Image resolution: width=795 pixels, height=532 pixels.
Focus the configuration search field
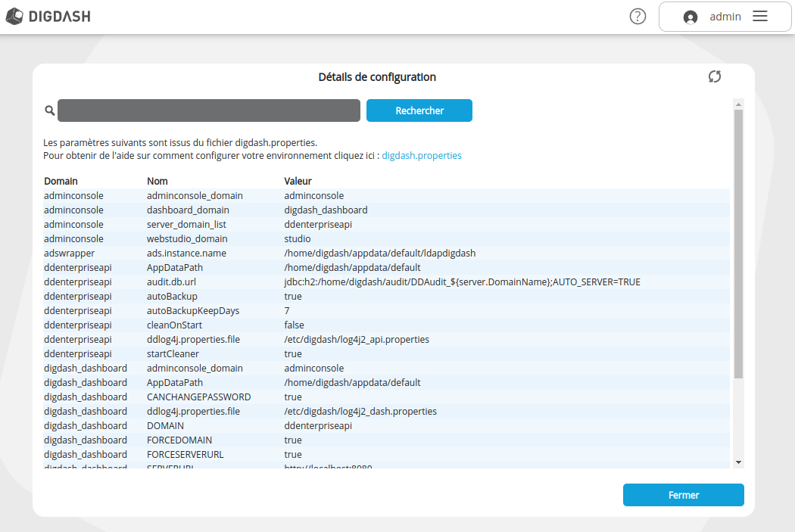coord(209,110)
